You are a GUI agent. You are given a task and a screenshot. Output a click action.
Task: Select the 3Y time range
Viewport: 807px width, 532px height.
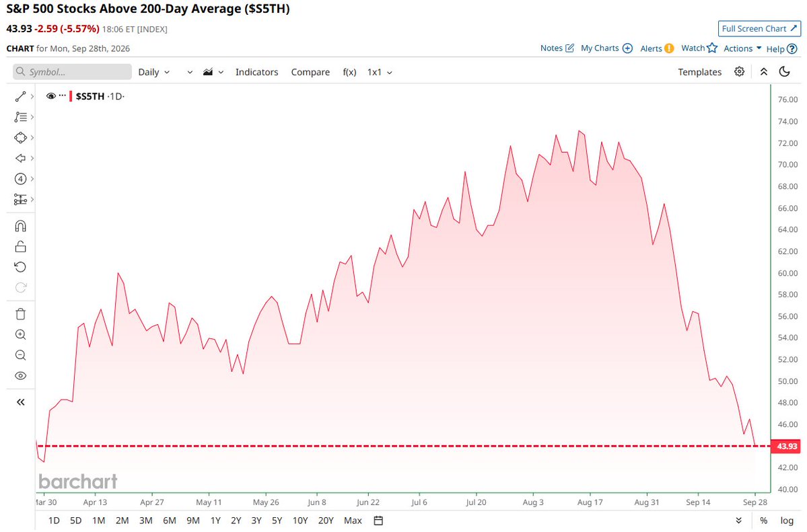coord(256,520)
